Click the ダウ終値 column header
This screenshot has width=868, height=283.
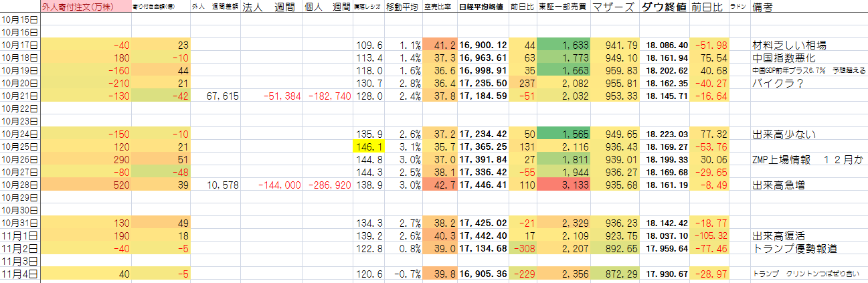coord(663,7)
